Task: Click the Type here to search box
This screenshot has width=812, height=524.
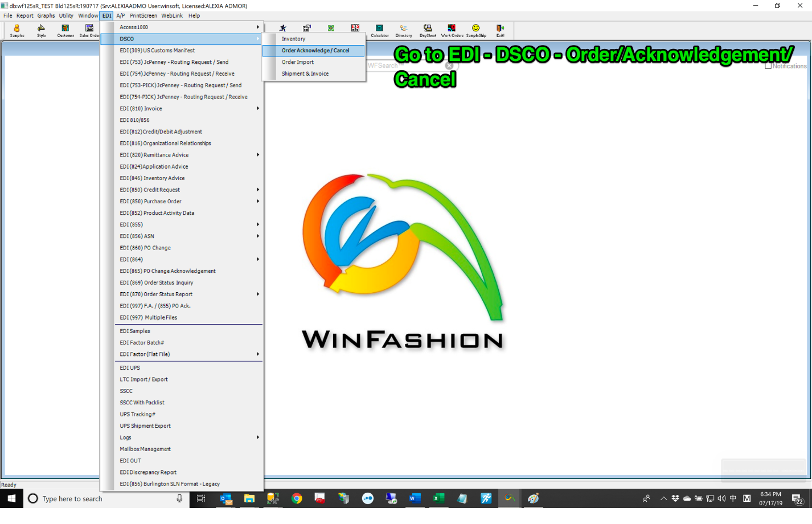Action: (x=106, y=498)
